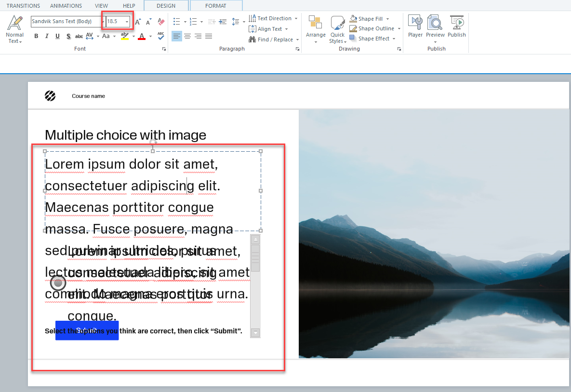Viewport: 571px width, 392px height.
Task: Apply red font color
Action: [142, 36]
